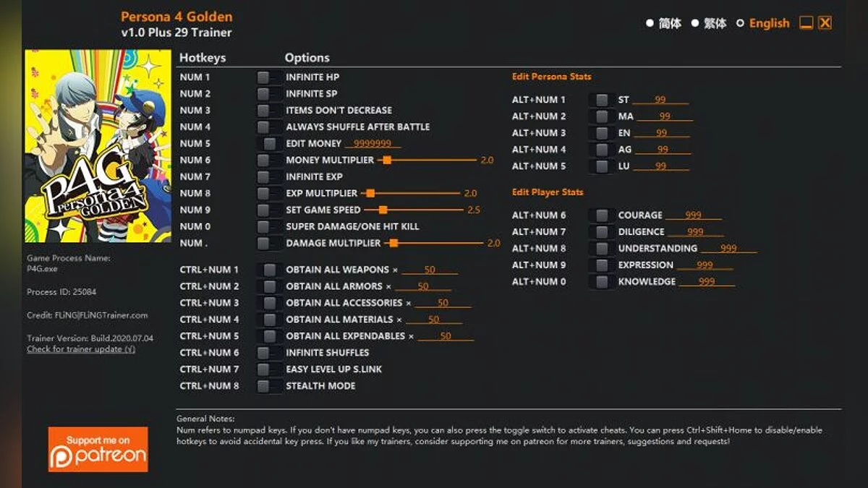The width and height of the screenshot is (868, 488).
Task: Switch on Easy Level Up S.Link
Action: [x=270, y=369]
